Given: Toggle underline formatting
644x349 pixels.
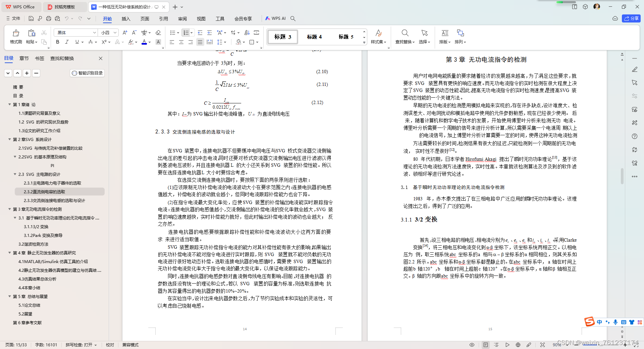Looking at the screenshot, I should click(77, 42).
